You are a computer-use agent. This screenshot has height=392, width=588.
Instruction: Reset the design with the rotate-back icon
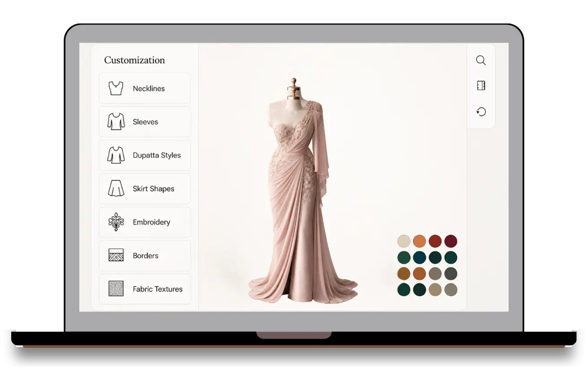tap(481, 111)
